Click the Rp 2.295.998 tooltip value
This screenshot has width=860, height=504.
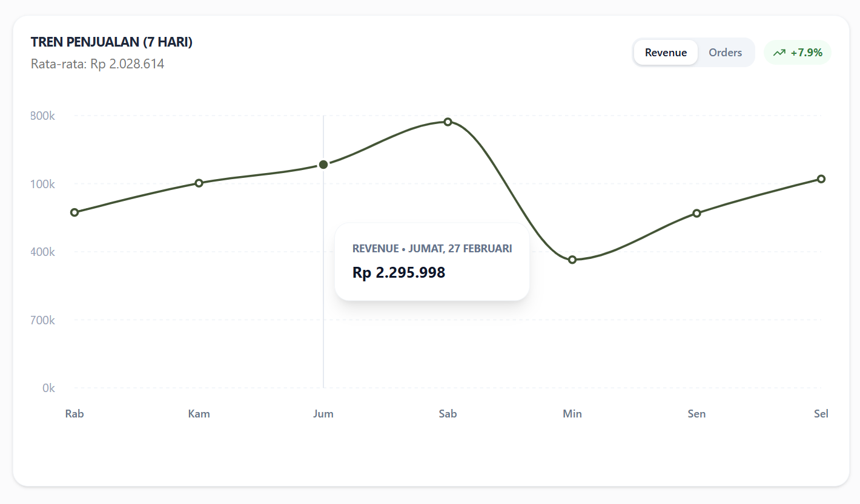(x=399, y=273)
